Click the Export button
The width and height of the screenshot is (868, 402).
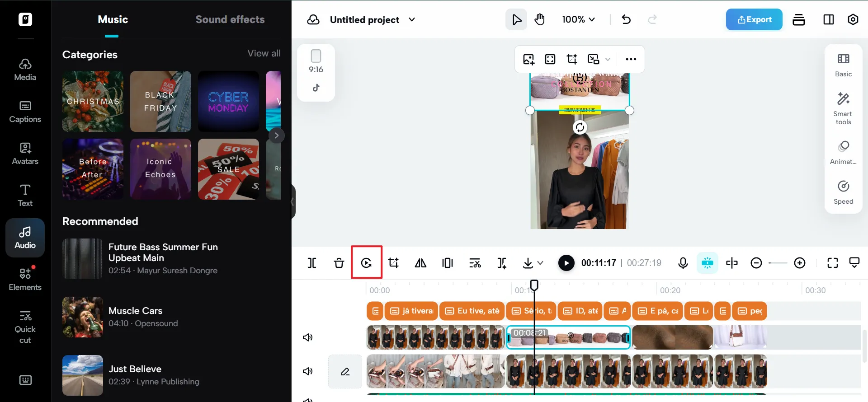click(754, 19)
